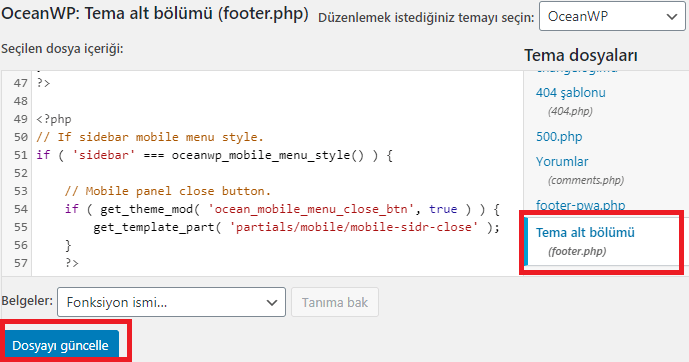Click the comment 'If sidebar mobile menu style.'
This screenshot has height=362, width=689.
[x=150, y=137]
